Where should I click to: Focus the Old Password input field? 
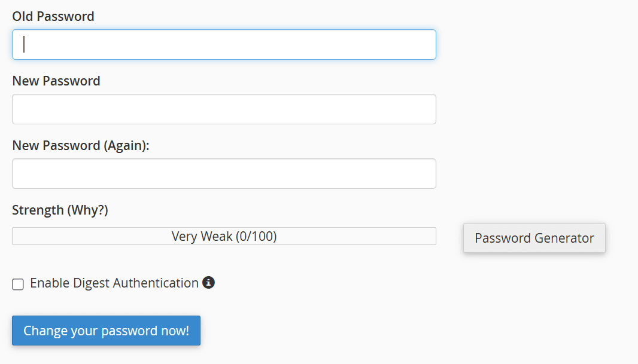pos(224,44)
